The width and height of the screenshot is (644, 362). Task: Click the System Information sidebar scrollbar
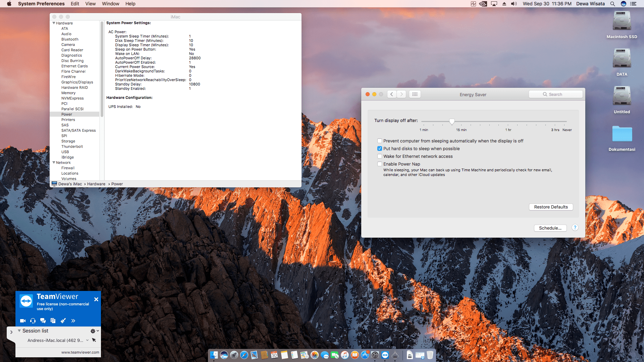pyautogui.click(x=102, y=69)
